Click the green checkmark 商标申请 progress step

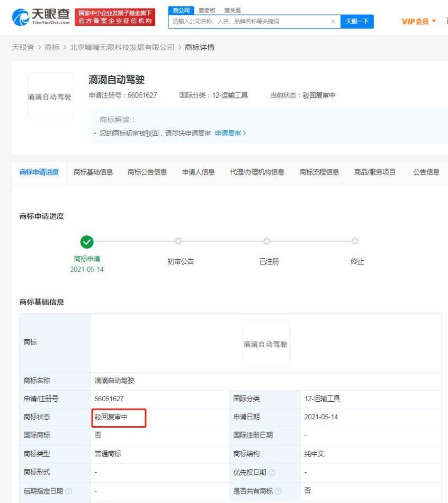(87, 242)
